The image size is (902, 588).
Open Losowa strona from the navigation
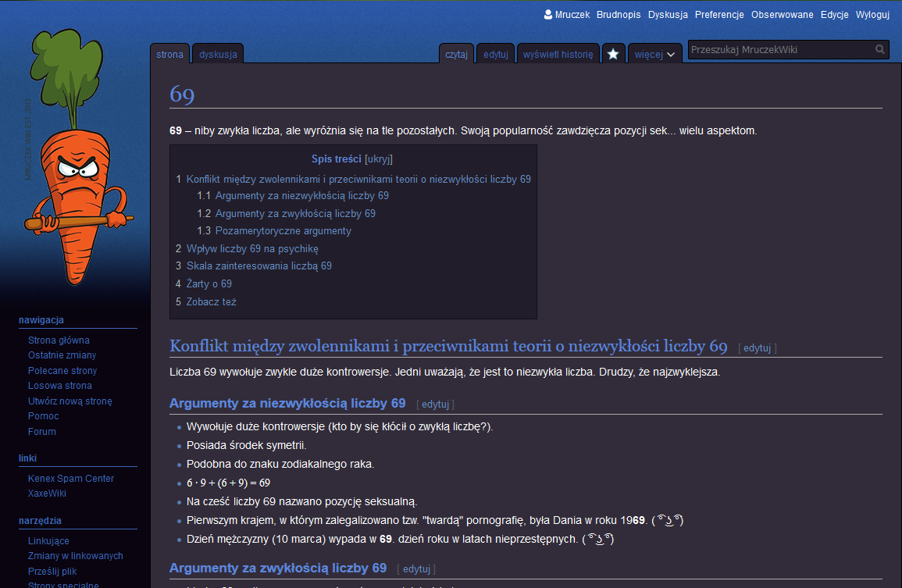[59, 386]
